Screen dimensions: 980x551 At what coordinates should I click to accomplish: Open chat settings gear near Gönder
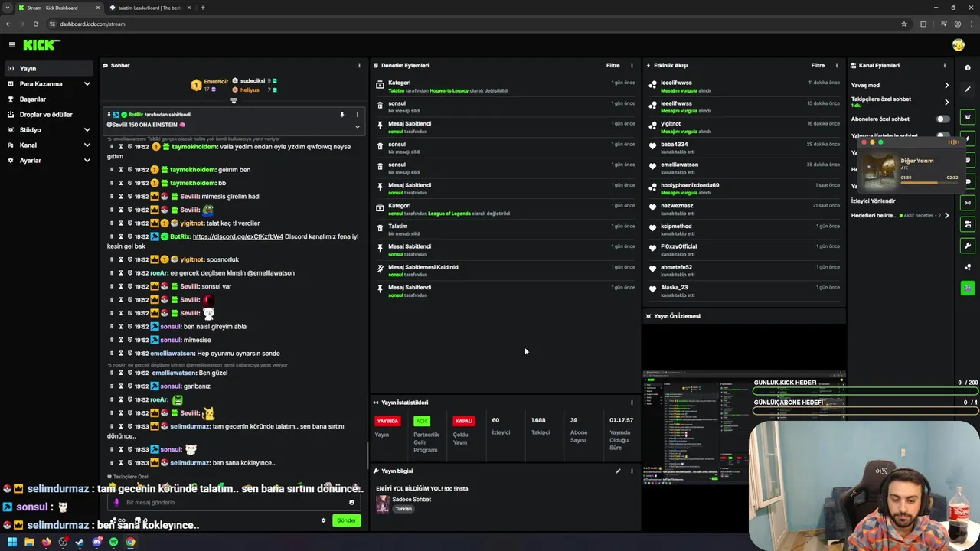click(323, 520)
